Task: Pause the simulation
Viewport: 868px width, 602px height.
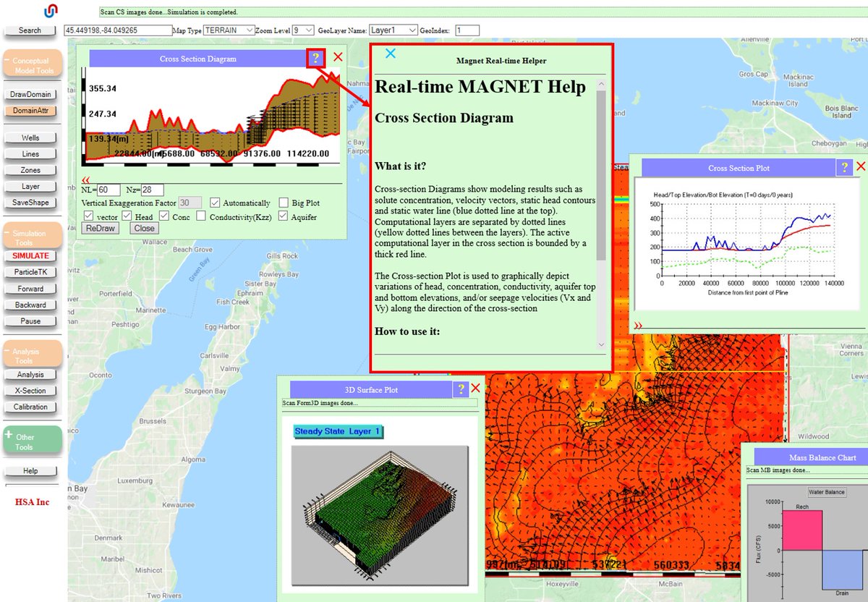Action: tap(30, 321)
